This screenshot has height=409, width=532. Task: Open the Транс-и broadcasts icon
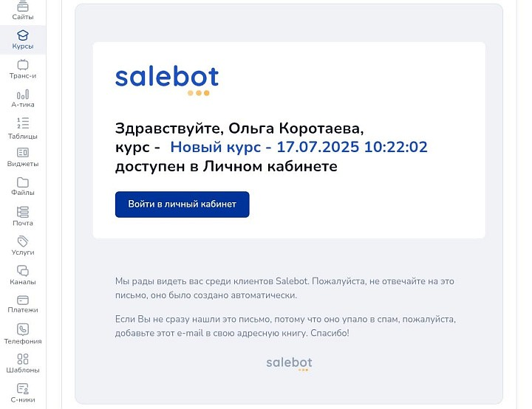22,65
